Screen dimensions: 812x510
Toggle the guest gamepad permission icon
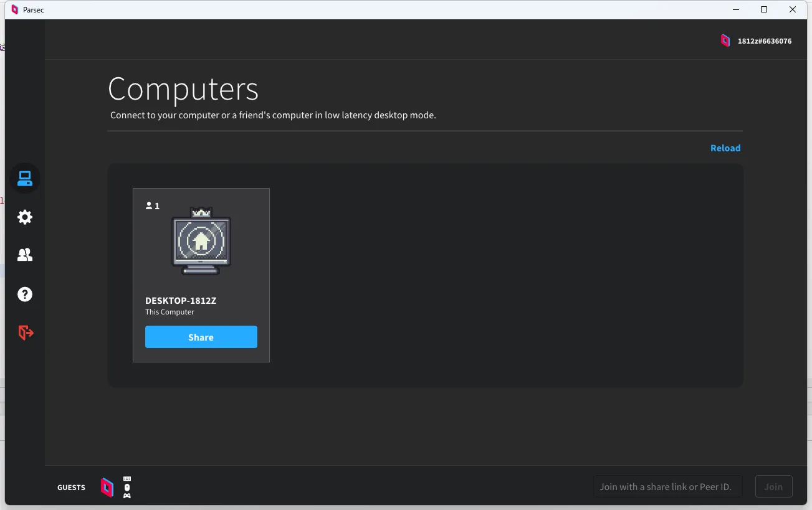point(127,496)
